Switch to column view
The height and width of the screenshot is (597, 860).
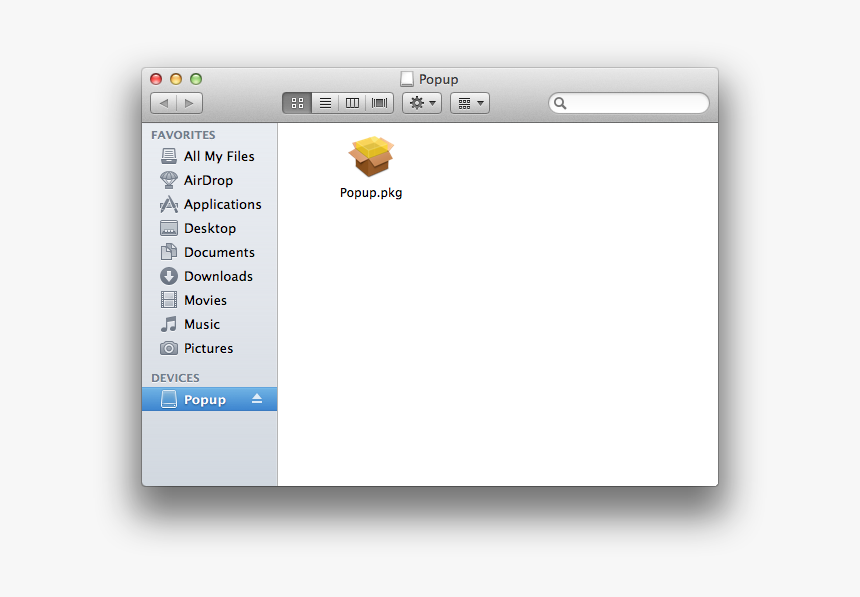click(x=352, y=103)
